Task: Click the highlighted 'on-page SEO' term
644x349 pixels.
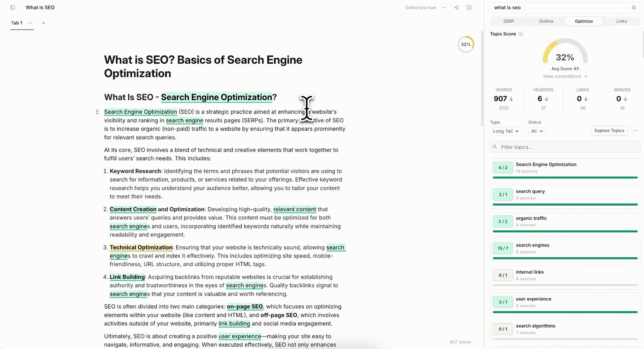Action: pos(245,306)
